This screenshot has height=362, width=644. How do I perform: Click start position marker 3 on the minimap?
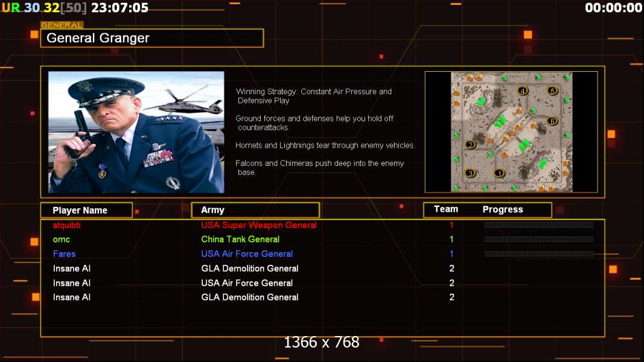(470, 173)
